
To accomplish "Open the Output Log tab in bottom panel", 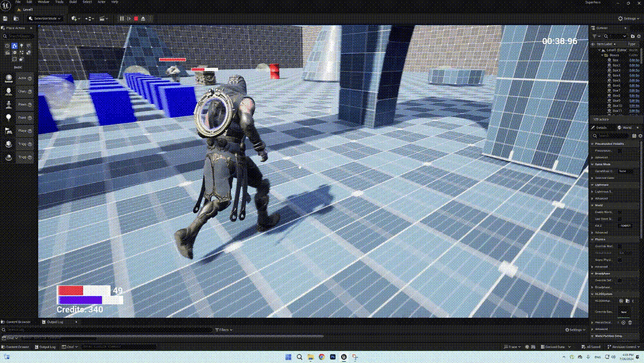I will pos(55,322).
